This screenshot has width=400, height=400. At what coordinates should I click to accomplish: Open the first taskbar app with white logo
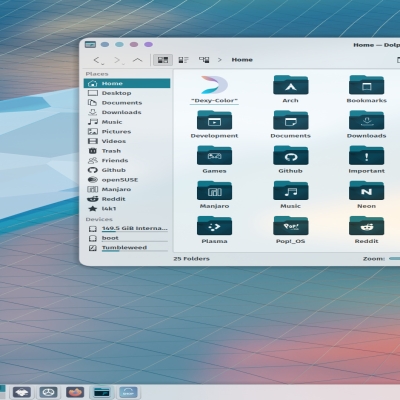[22, 392]
